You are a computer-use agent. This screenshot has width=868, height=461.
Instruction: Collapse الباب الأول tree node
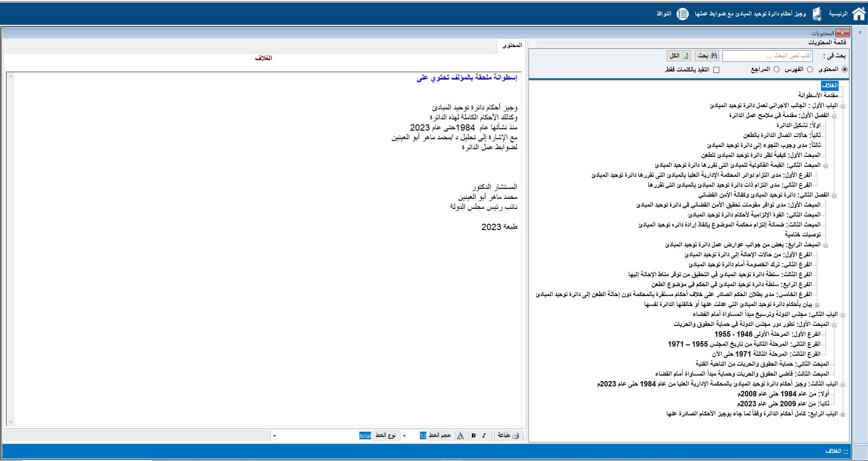[843, 106]
